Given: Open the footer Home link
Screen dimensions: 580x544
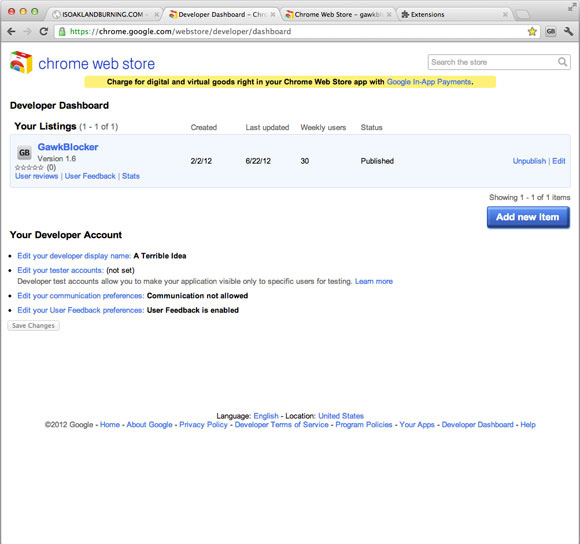Looking at the screenshot, I should tap(110, 425).
